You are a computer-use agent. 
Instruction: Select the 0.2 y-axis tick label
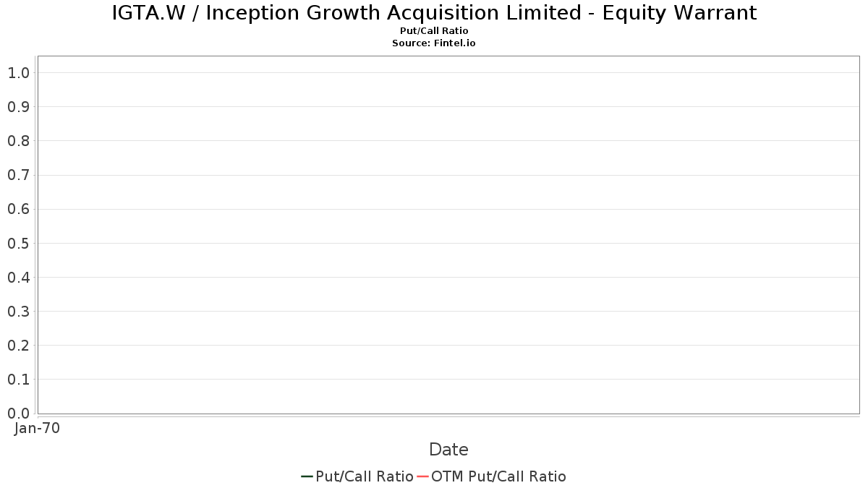point(18,346)
